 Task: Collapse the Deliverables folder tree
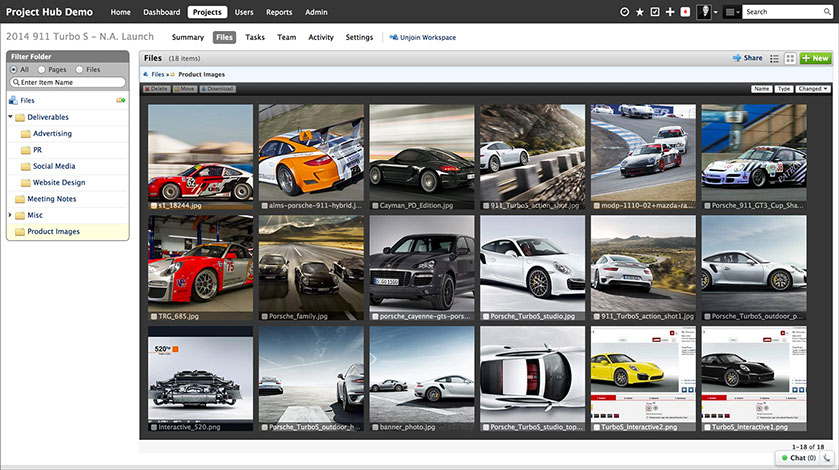[11, 117]
